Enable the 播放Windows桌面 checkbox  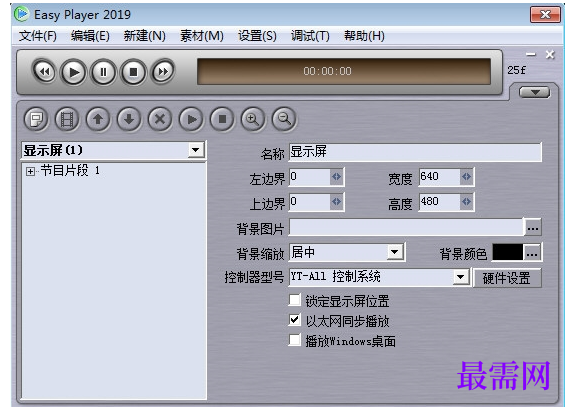tap(295, 340)
